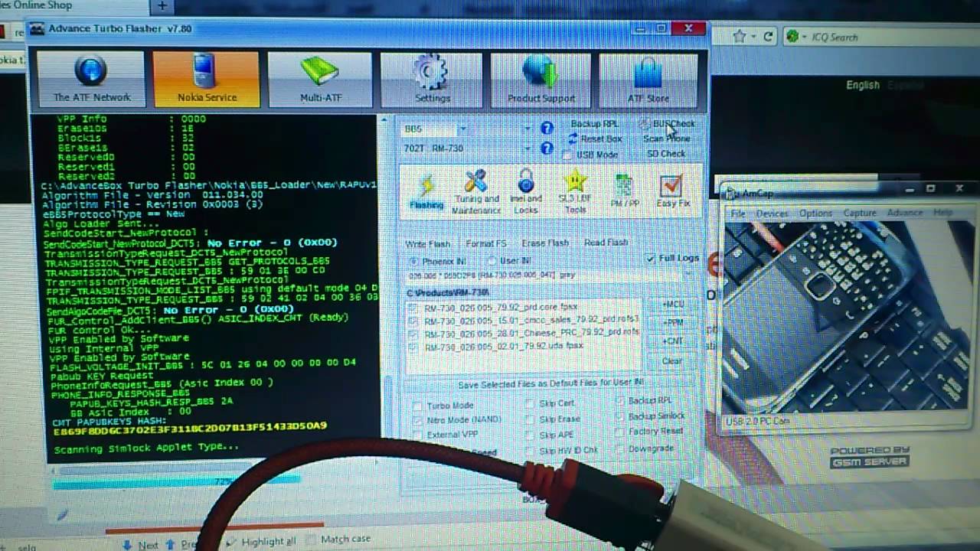
Task: Open the Options menu in AmCap
Action: coord(815,213)
